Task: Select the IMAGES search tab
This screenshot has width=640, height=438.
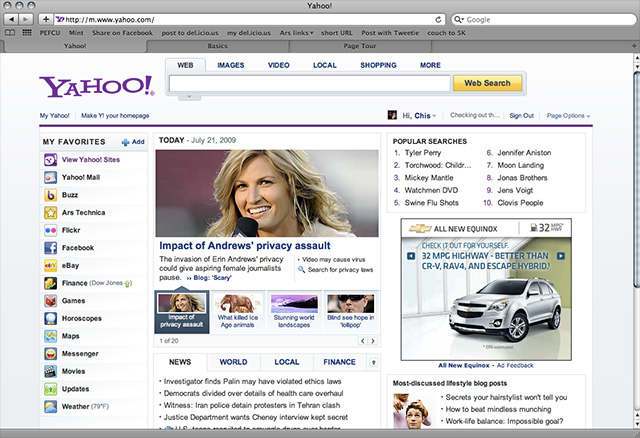Action: (x=231, y=65)
